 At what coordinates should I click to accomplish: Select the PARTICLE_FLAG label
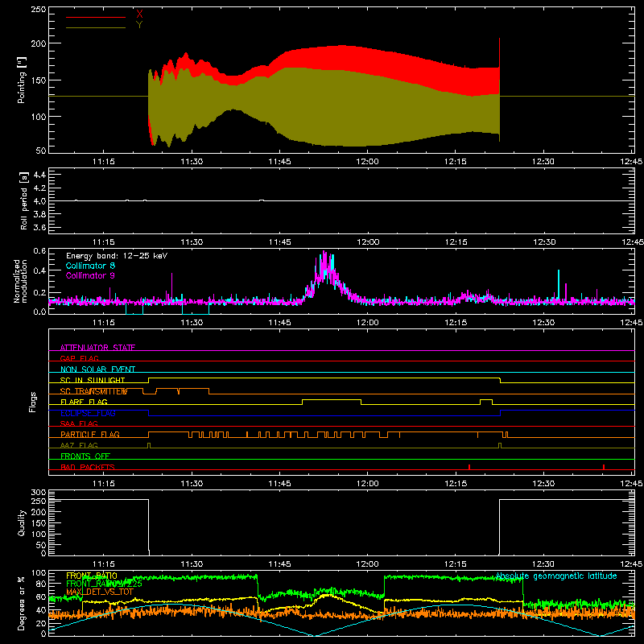tap(90, 434)
